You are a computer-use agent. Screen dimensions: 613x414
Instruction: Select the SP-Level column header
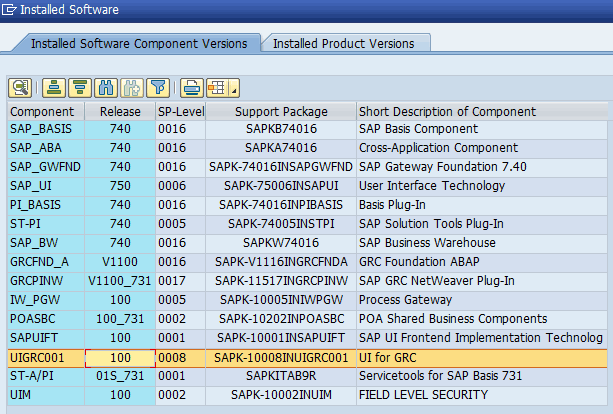(x=180, y=111)
